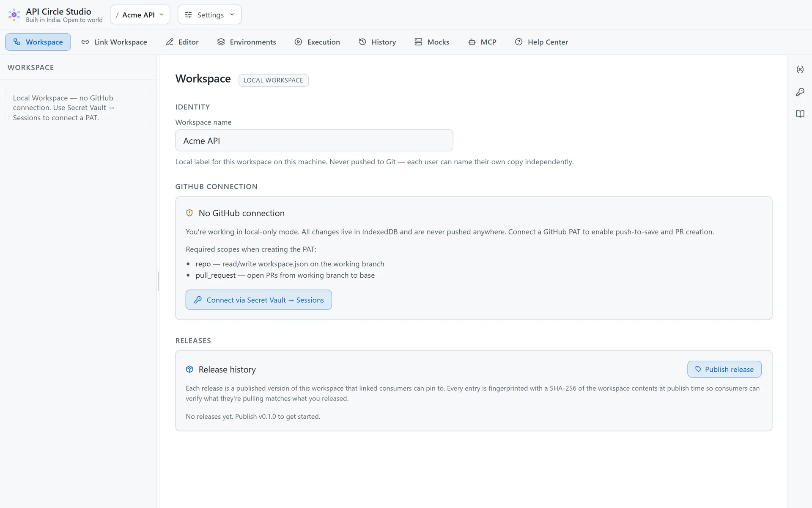This screenshot has height=508, width=812.
Task: Click the Workspace page heading
Action: (203, 79)
